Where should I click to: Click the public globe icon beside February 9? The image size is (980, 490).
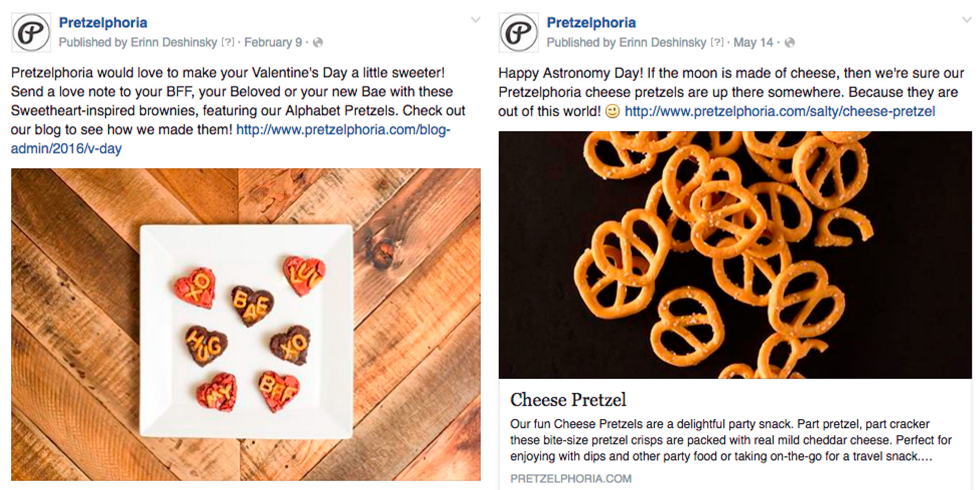tap(317, 43)
